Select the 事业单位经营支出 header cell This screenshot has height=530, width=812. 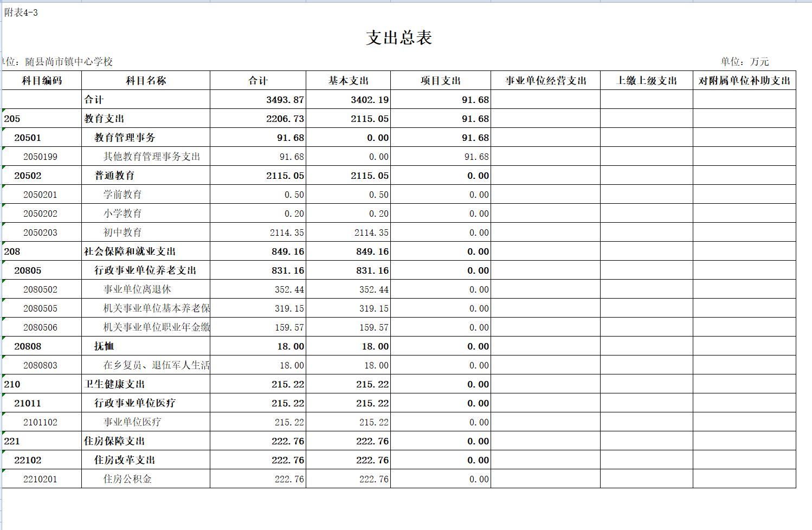[x=546, y=81]
